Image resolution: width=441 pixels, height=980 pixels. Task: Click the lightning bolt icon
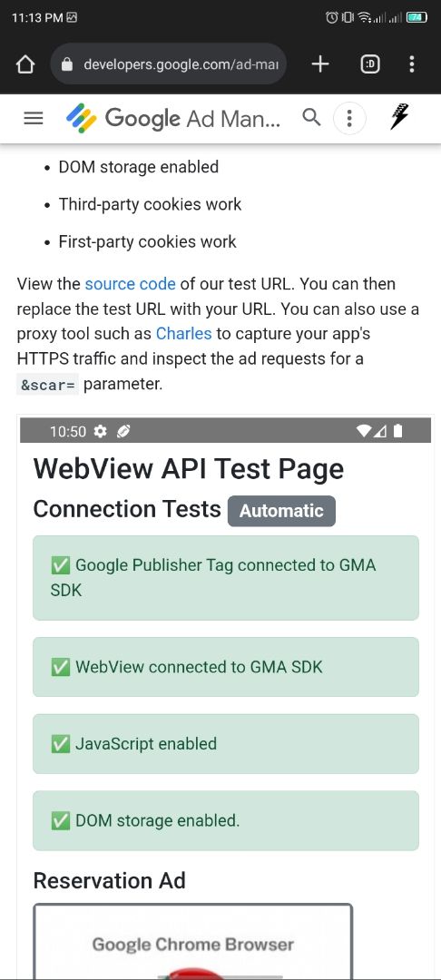[x=400, y=117]
